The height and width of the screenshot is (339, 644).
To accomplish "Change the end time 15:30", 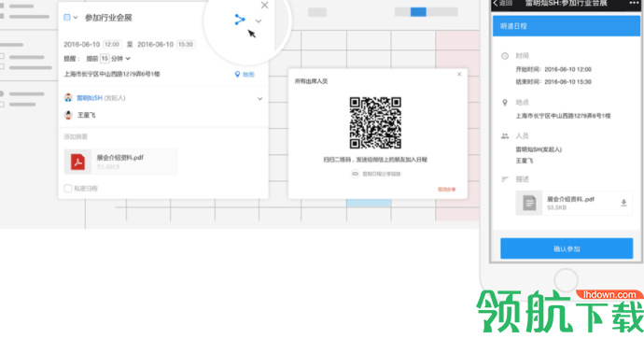I will (x=186, y=45).
